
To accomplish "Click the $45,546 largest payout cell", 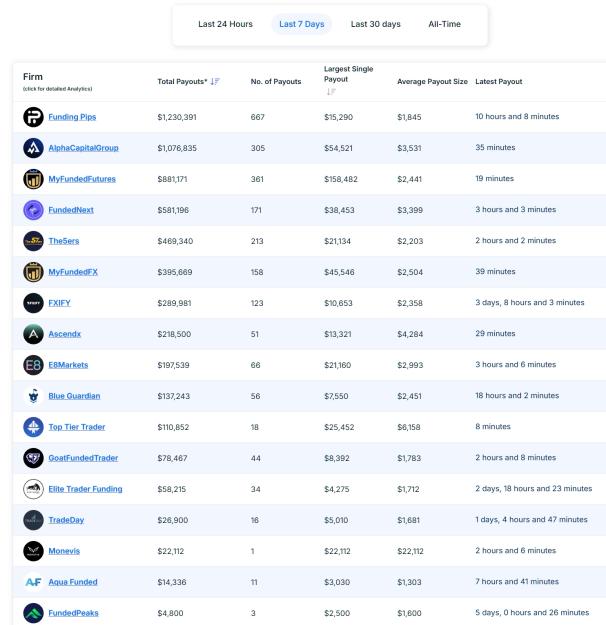I will pyautogui.click(x=339, y=272).
